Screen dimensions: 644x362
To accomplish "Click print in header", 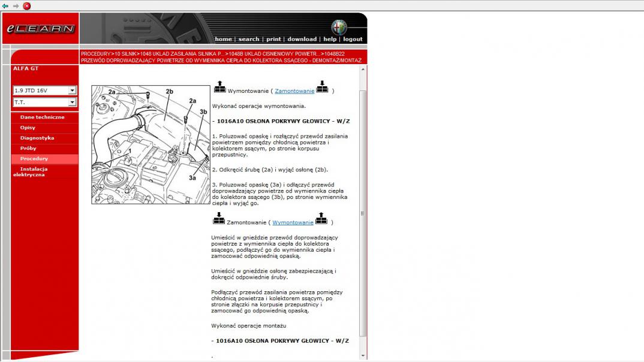I will [x=273, y=39].
